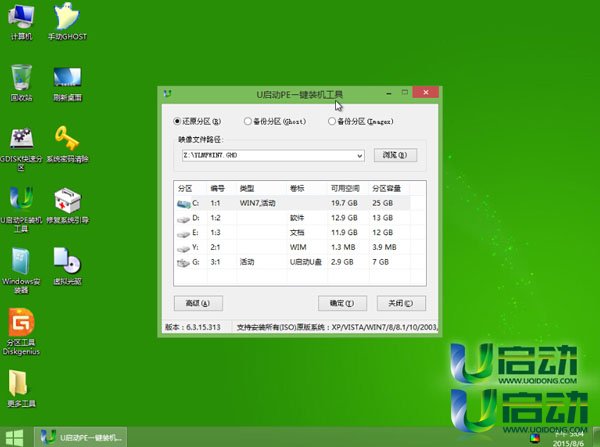Open the 回收站 recycle bin icon
This screenshot has width=600, height=447.
tap(21, 83)
